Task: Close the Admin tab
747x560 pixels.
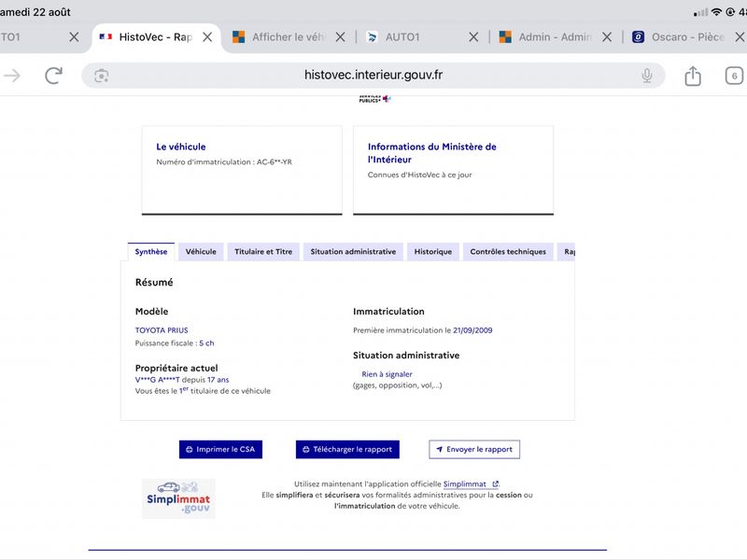Action: click(x=606, y=37)
